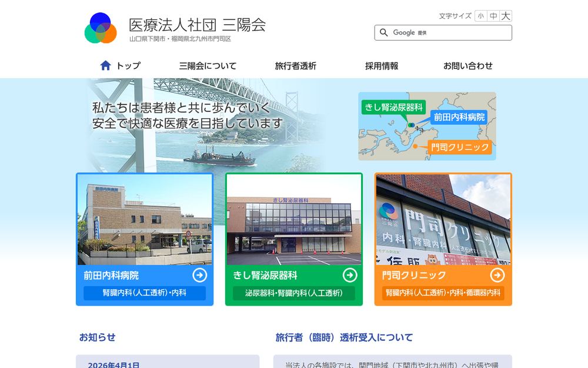Click the Google search input field
The width and height of the screenshot is (588, 368).
pos(443,32)
